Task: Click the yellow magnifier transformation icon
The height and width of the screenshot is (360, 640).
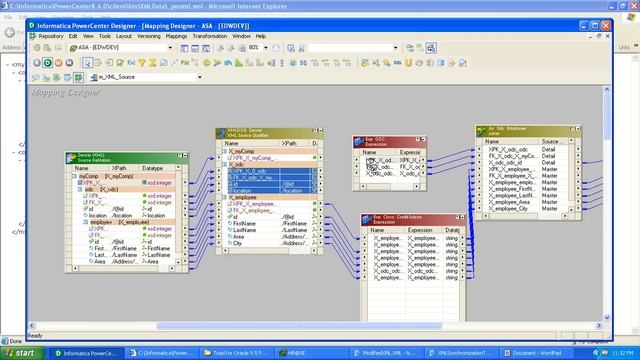Action: (x=387, y=63)
